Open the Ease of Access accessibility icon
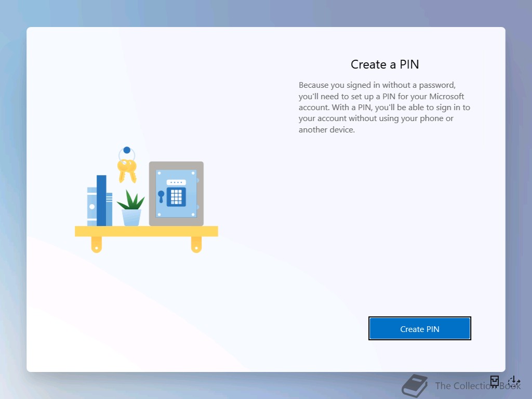Viewport: 532px width, 399px height. coord(514,382)
